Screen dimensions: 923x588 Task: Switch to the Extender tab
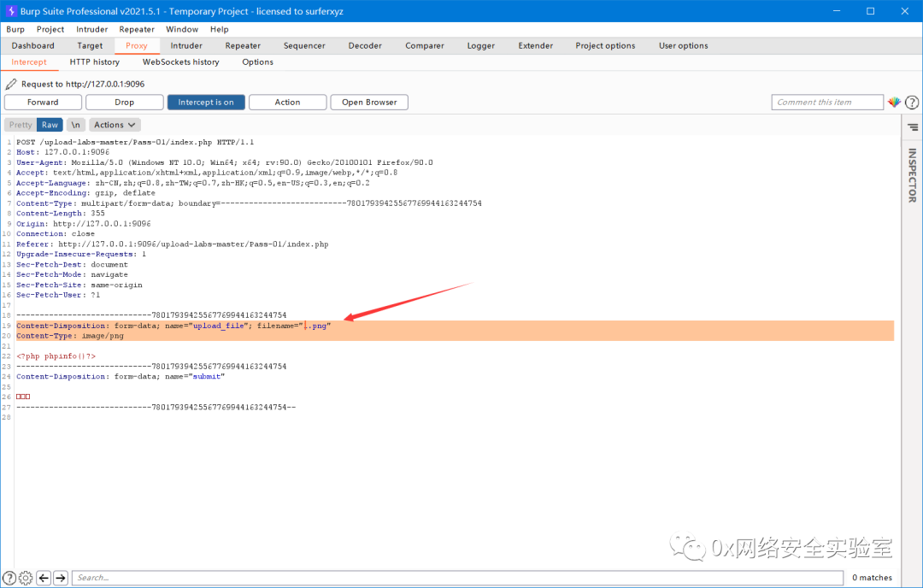536,46
